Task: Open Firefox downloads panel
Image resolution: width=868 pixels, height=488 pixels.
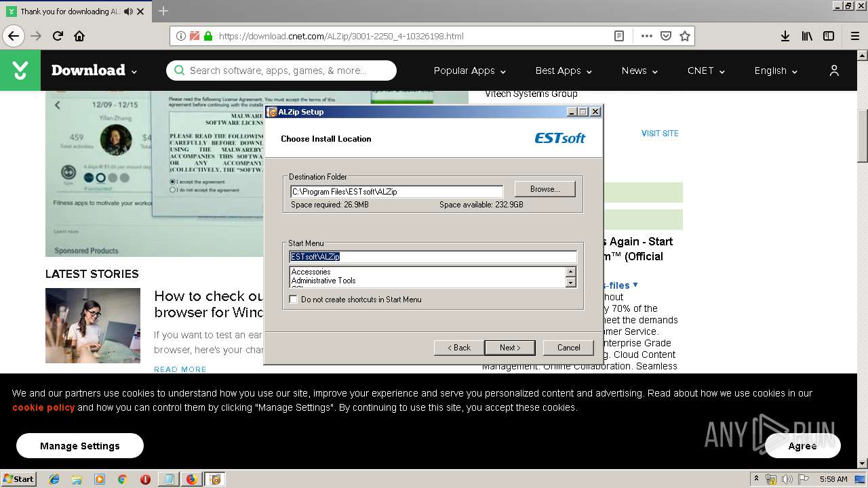Action: pyautogui.click(x=785, y=36)
